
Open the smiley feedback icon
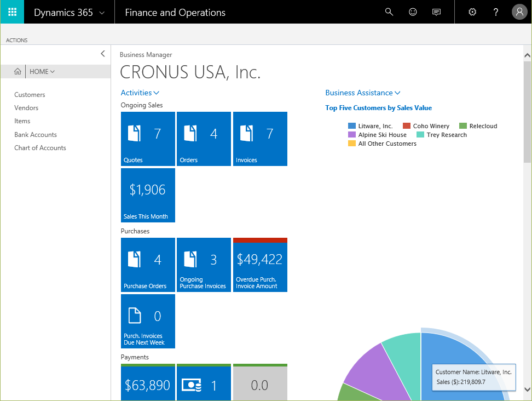(413, 12)
